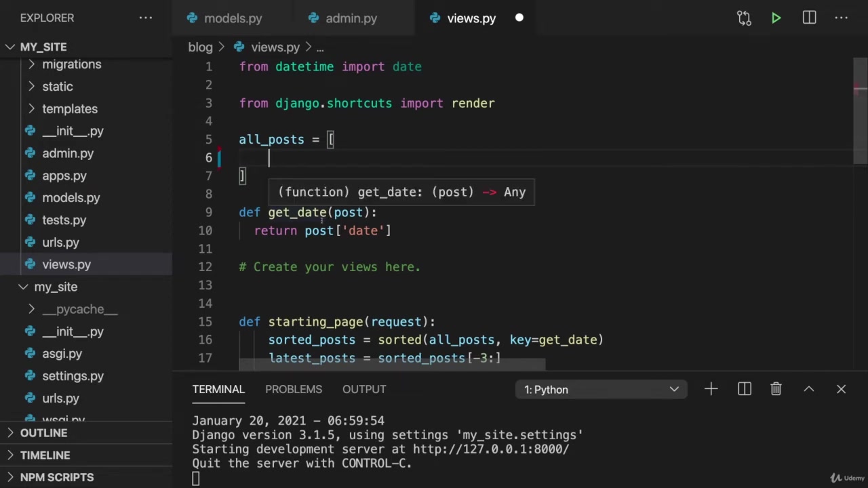Maximize terminal panel using up chevron
The height and width of the screenshot is (488, 868).
point(808,389)
